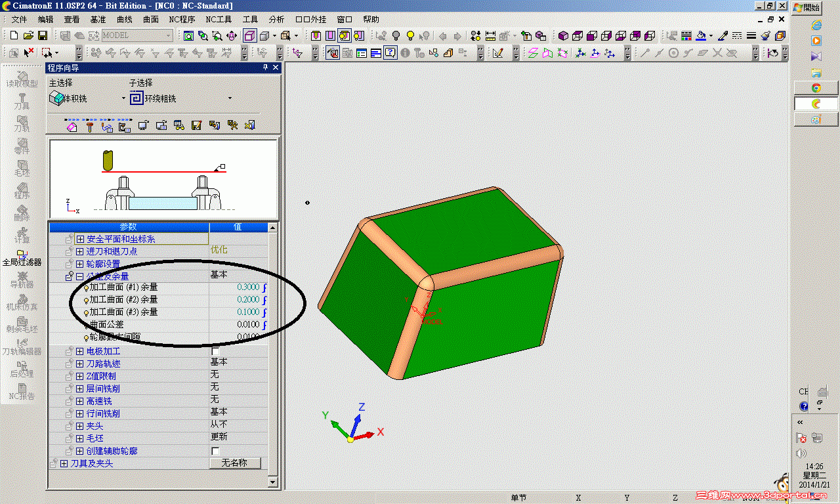Click the 无名称 tool button
The height and width of the screenshot is (504, 840).
click(234, 463)
